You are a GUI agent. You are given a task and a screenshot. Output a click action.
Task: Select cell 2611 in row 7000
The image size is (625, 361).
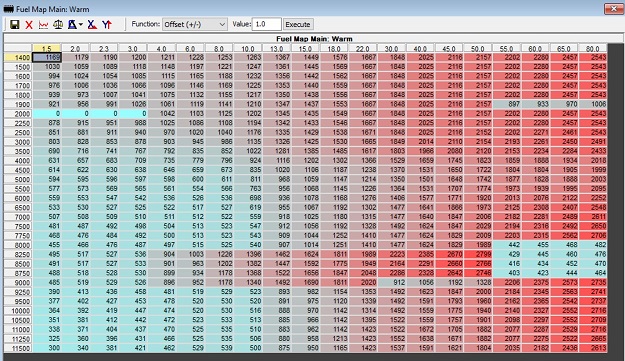[592, 217]
